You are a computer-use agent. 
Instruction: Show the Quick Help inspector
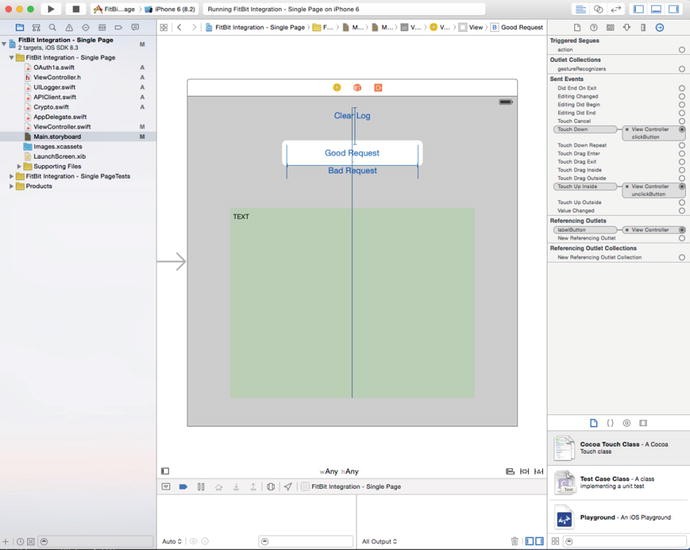(594, 27)
